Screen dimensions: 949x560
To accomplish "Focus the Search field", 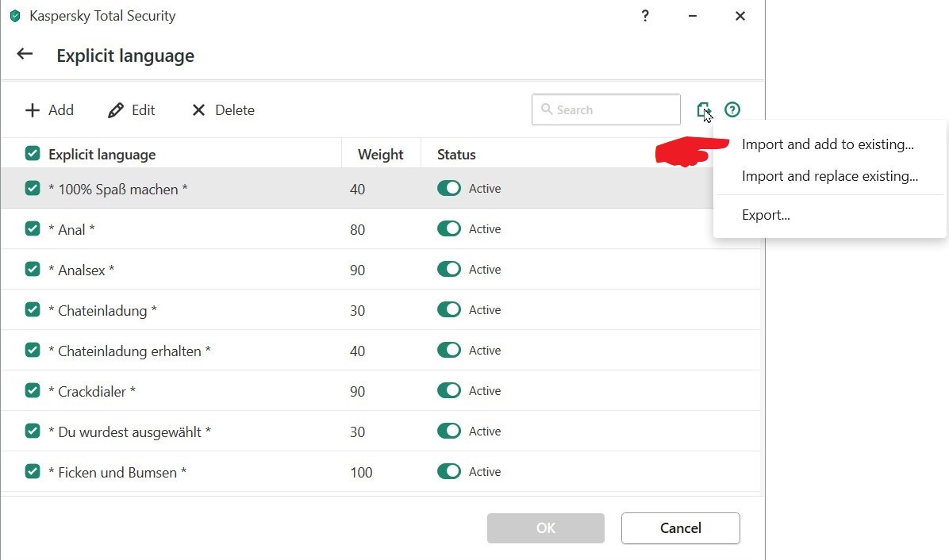I will [606, 109].
